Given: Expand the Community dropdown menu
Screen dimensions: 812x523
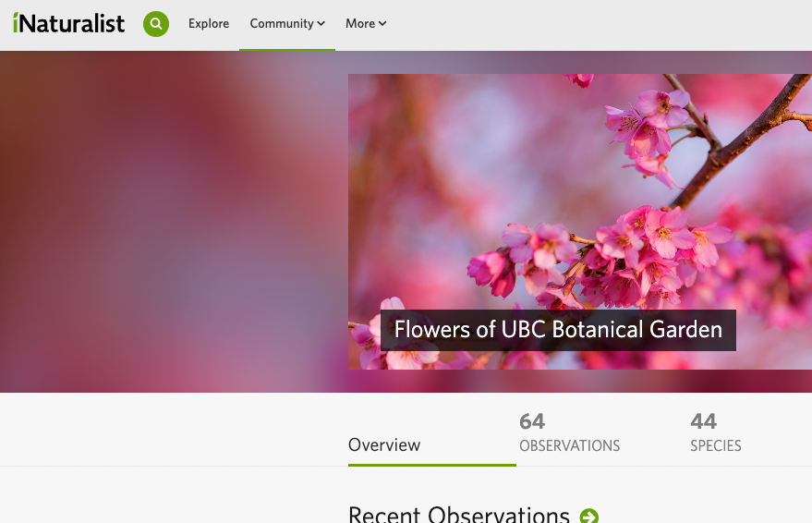Looking at the screenshot, I should coord(287,24).
